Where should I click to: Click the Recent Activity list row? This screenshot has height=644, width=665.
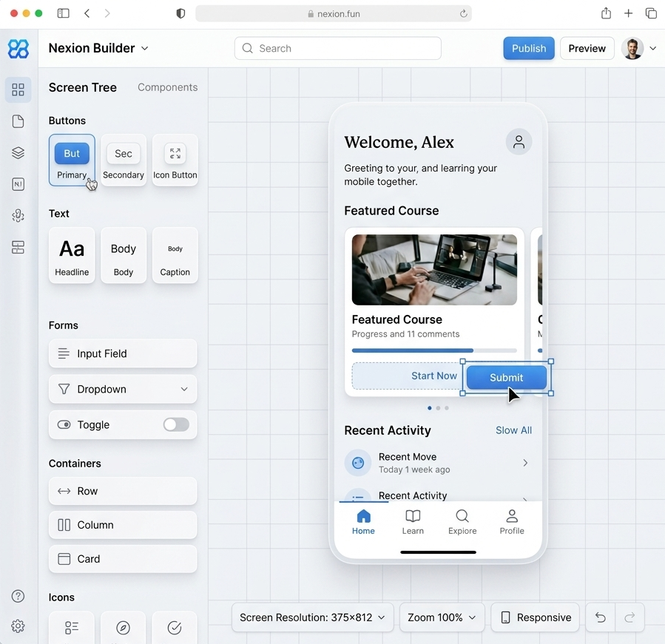[438, 495]
